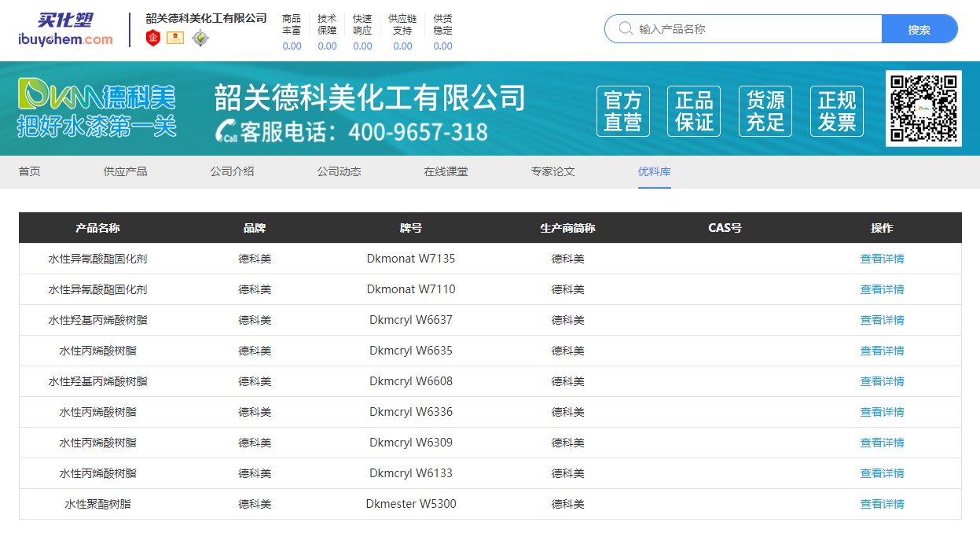
Task: Click the grade cell Dkmcryl W6133
Action: point(411,473)
